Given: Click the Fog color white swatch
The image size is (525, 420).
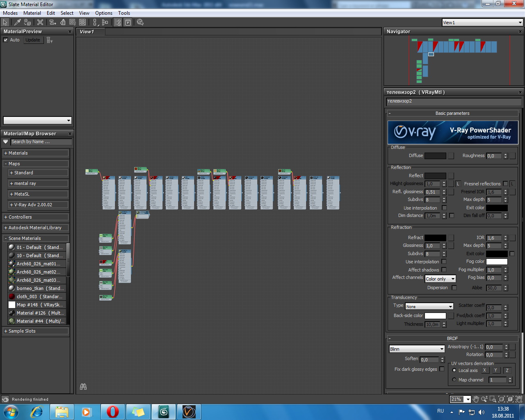Looking at the screenshot, I should coord(497,262).
